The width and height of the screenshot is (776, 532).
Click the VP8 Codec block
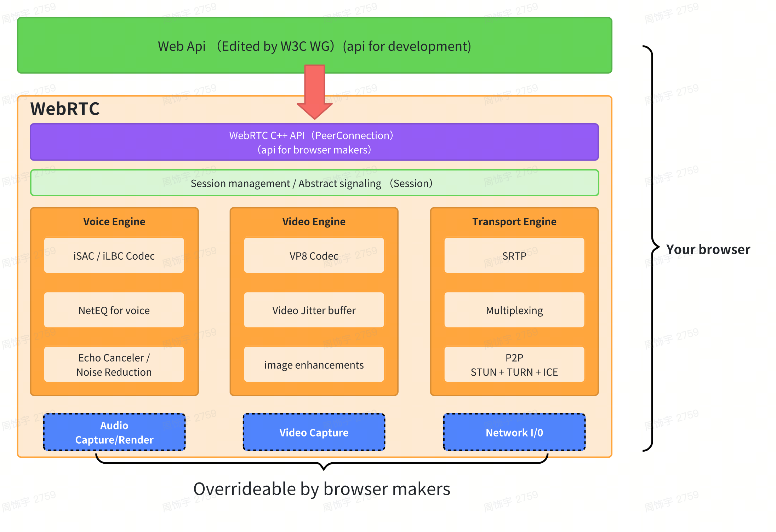[x=314, y=255]
